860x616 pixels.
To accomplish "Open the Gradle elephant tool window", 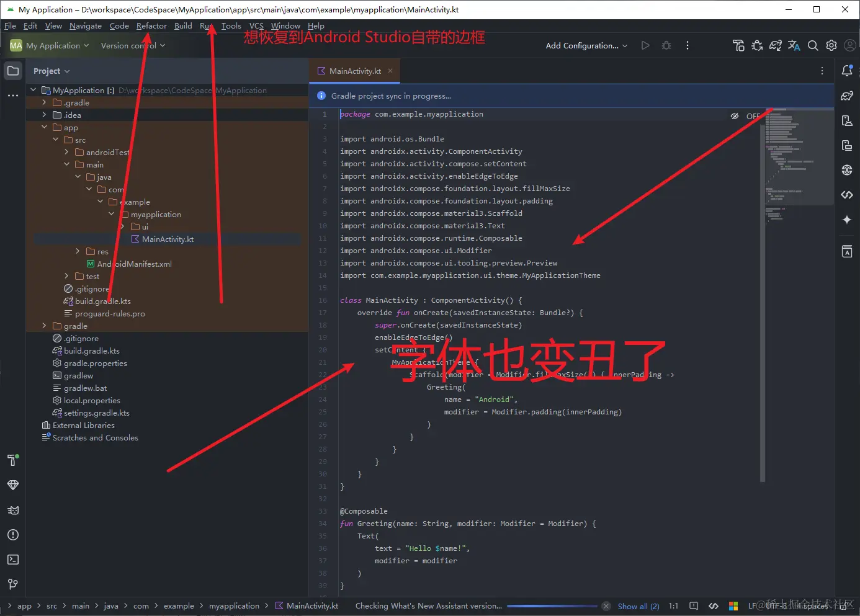I will tap(847, 96).
